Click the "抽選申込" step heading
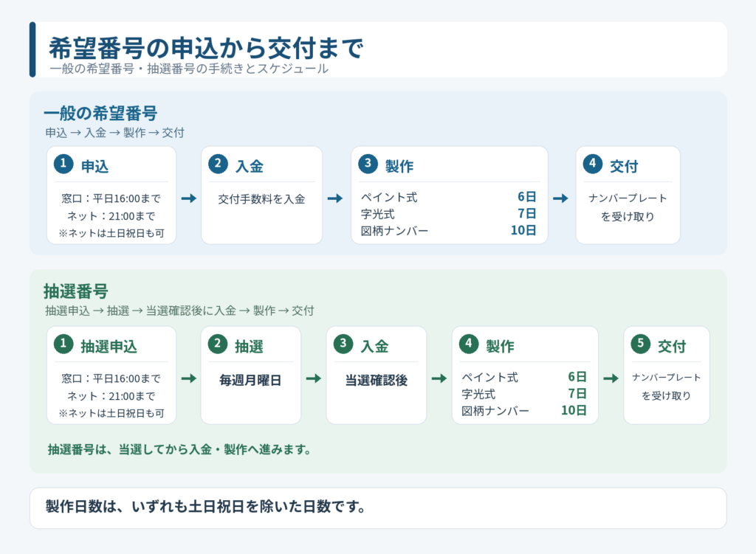The height and width of the screenshot is (554, 756). pyautogui.click(x=109, y=347)
